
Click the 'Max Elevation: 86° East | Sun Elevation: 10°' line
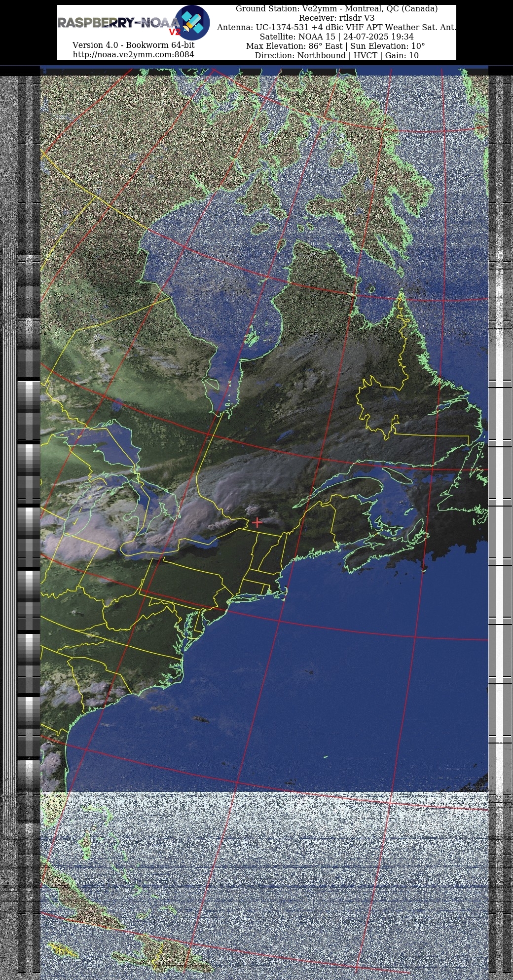click(335, 46)
